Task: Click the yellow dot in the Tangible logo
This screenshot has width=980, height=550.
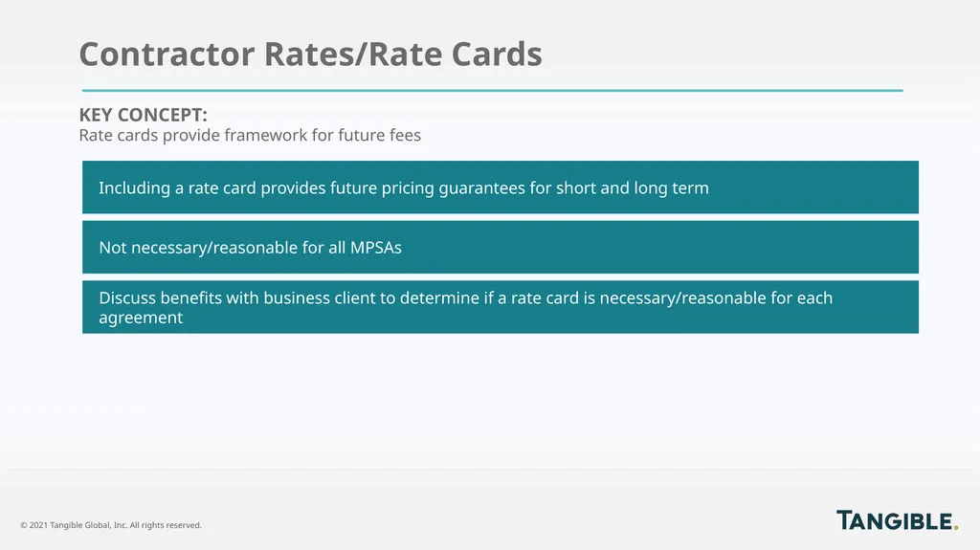Action: [x=956, y=527]
